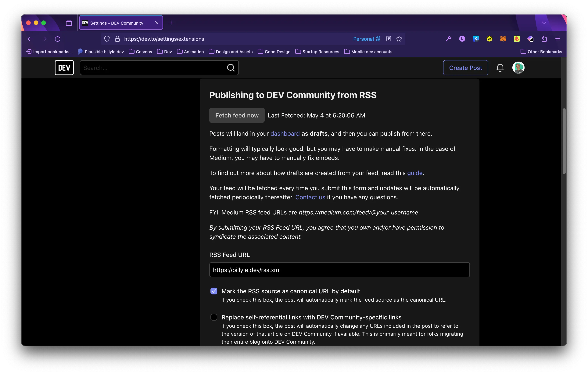
Task: Open the Cosmos bookmarks folder
Action: [140, 52]
